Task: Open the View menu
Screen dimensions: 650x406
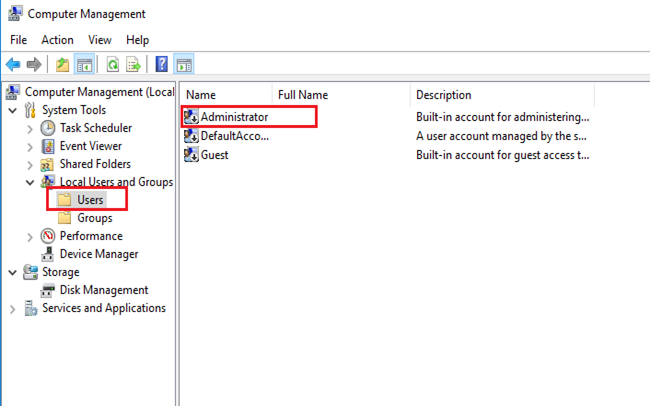Action: tap(100, 40)
